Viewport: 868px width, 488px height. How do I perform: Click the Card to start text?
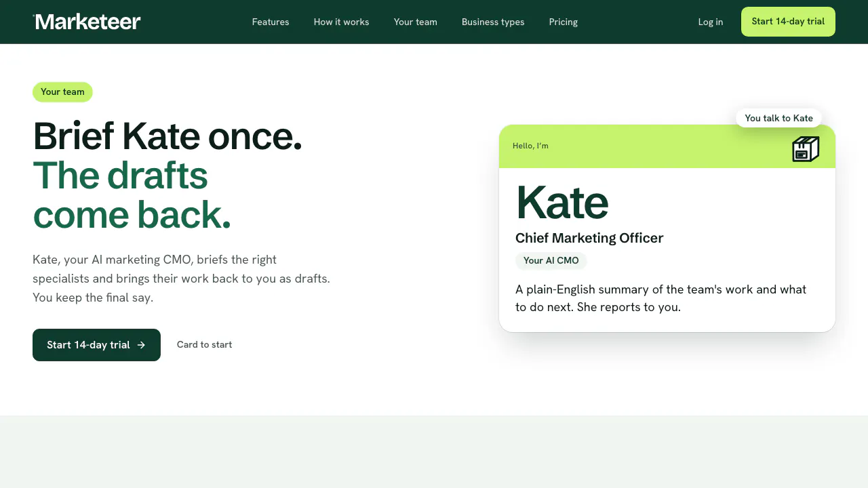coord(204,345)
